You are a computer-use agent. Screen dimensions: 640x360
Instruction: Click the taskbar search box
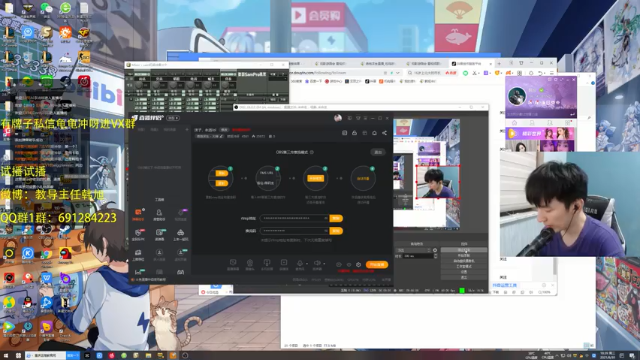pyautogui.click(x=45, y=356)
